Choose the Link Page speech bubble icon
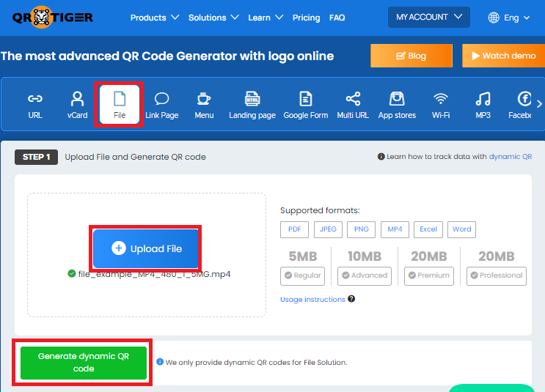The image size is (545, 392). (x=161, y=99)
